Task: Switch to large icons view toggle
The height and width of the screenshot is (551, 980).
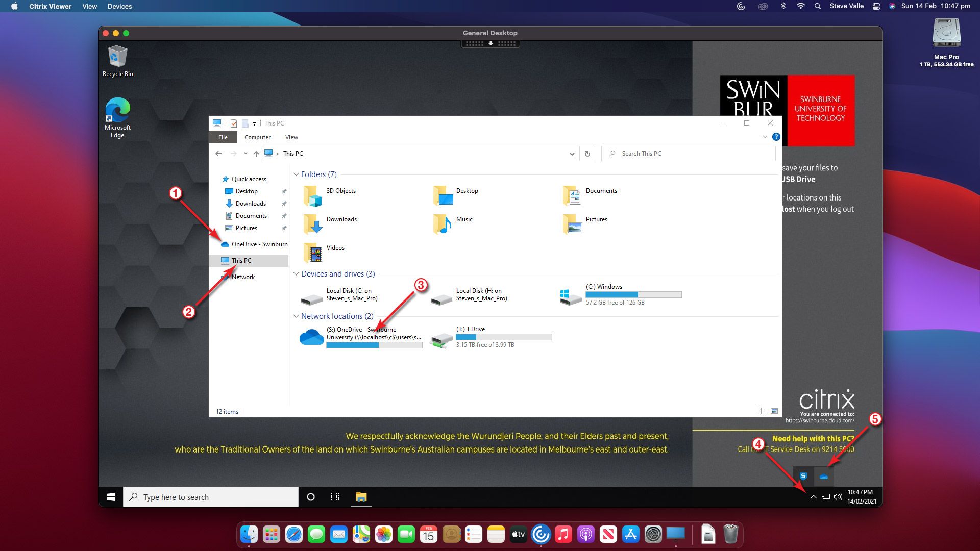Action: pos(774,411)
